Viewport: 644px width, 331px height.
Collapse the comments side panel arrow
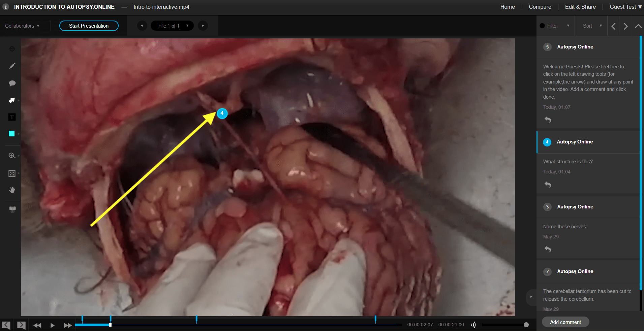[531, 297]
